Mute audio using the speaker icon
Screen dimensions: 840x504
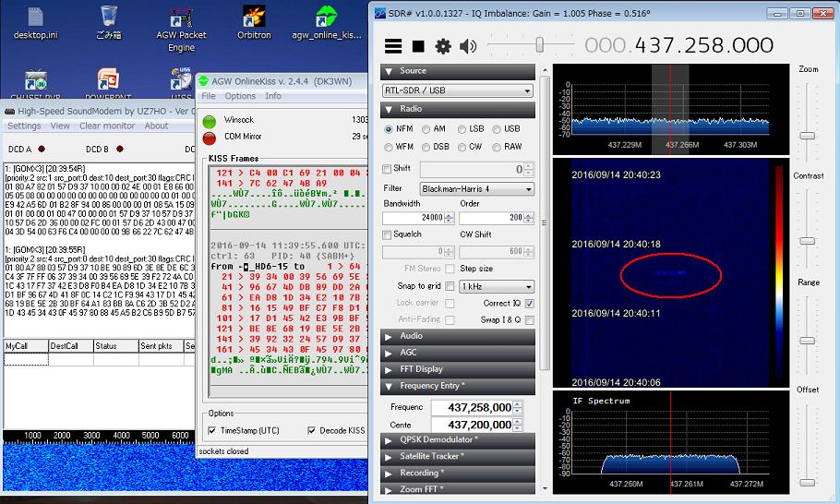tap(468, 46)
